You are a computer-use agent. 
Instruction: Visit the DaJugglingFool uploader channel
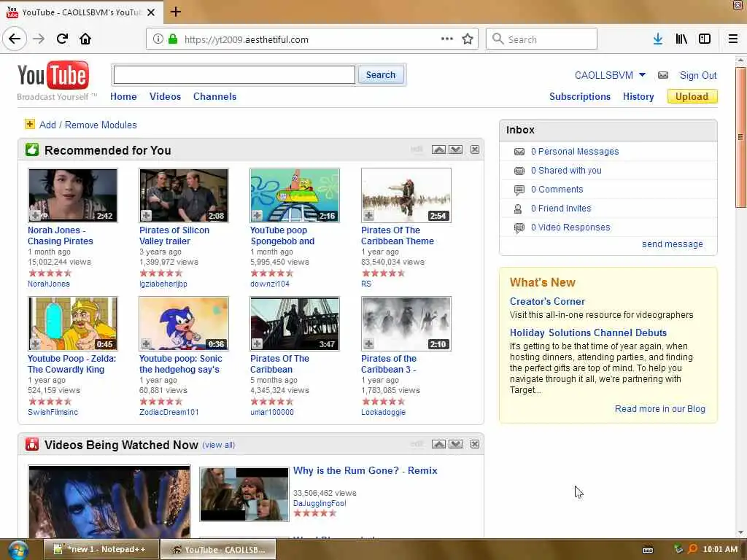(320, 503)
